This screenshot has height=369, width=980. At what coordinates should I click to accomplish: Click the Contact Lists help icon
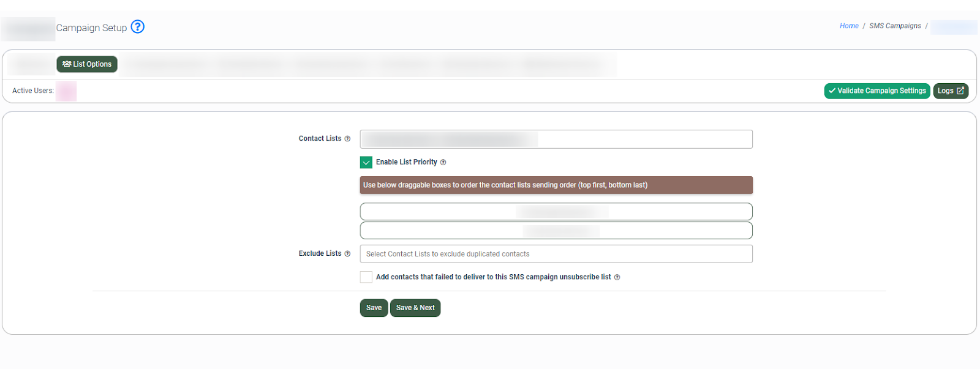point(347,139)
